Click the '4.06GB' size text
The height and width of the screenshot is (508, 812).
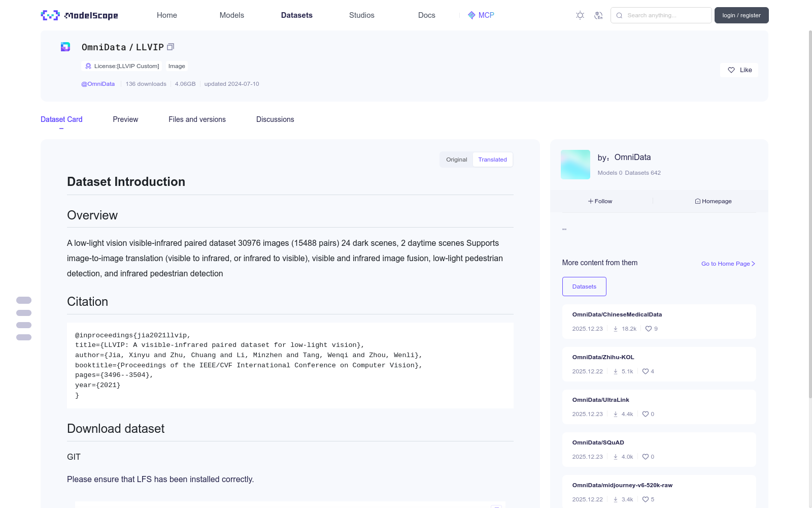(185, 84)
